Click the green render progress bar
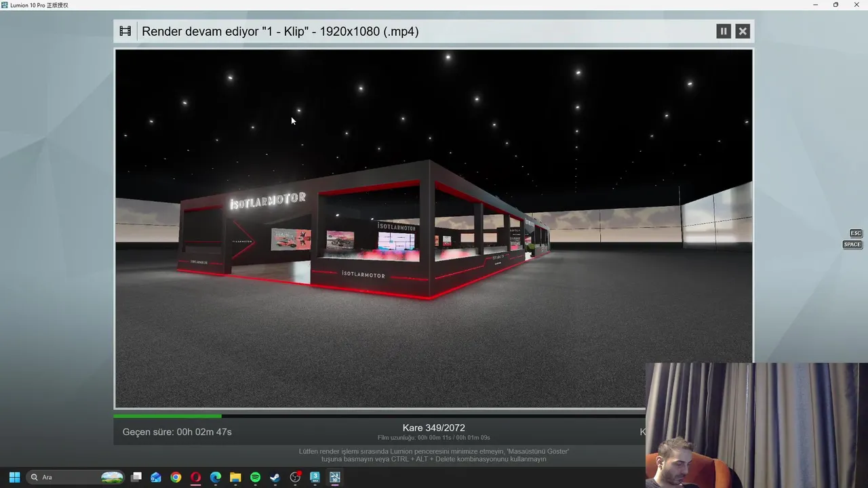Viewport: 868px width, 488px height. [167, 415]
